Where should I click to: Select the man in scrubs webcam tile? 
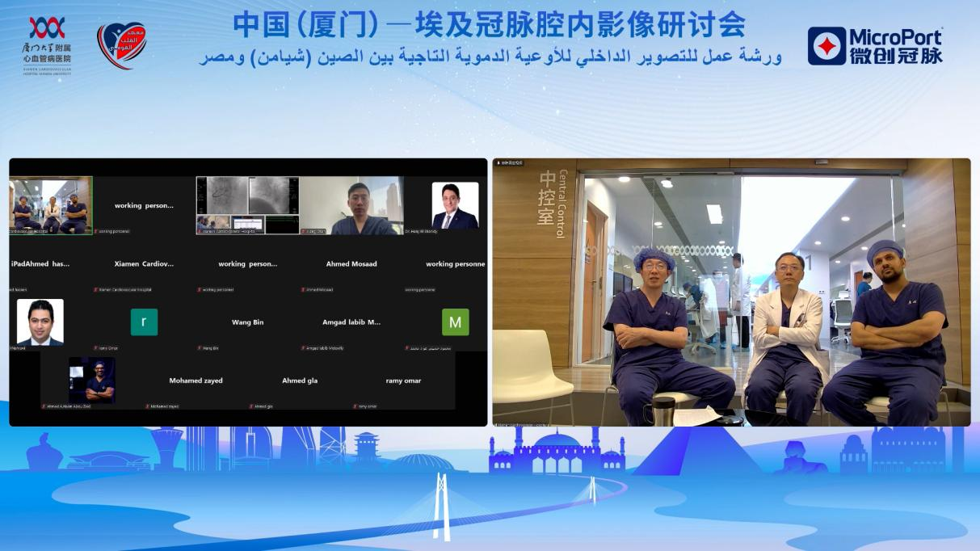pyautogui.click(x=351, y=206)
